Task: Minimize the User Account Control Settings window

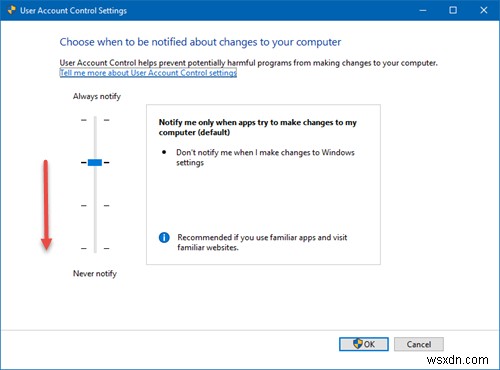Action: [x=423, y=10]
